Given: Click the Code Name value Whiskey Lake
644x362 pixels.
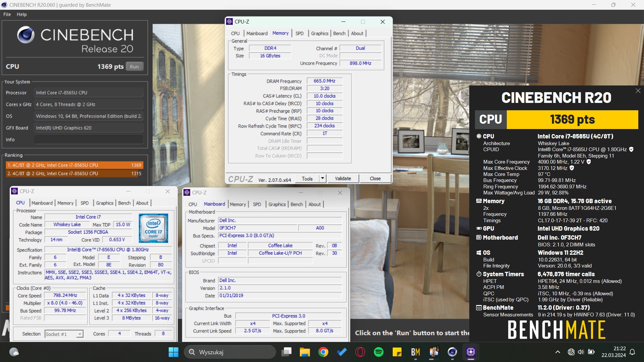Looking at the screenshot, I should coord(67,225).
